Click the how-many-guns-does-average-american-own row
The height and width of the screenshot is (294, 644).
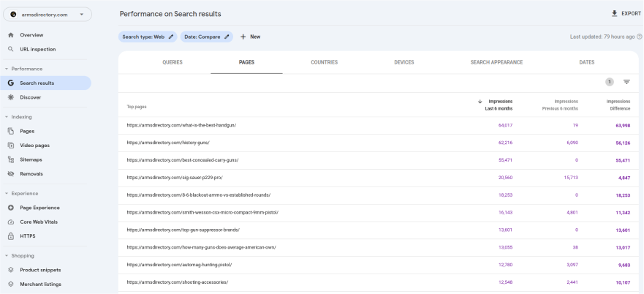378,247
